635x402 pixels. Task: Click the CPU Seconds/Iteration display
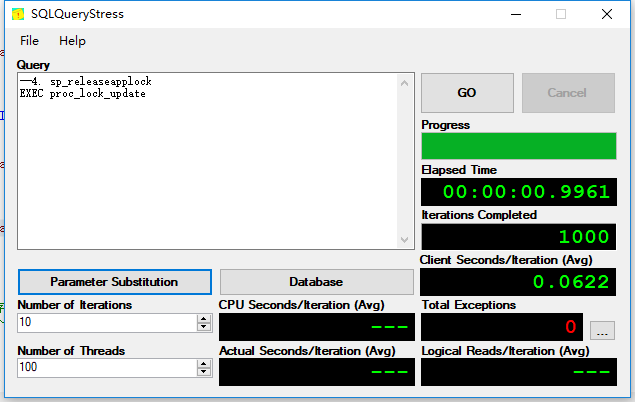pyautogui.click(x=317, y=327)
